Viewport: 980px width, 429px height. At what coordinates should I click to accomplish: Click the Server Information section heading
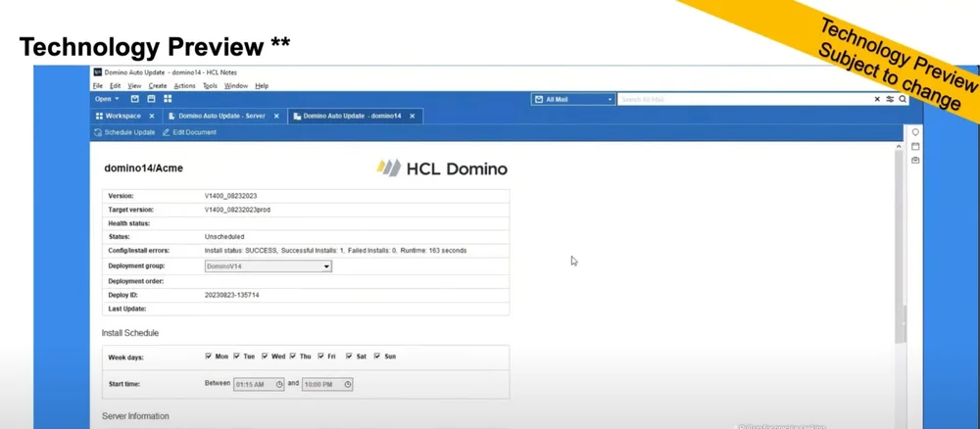(135, 416)
